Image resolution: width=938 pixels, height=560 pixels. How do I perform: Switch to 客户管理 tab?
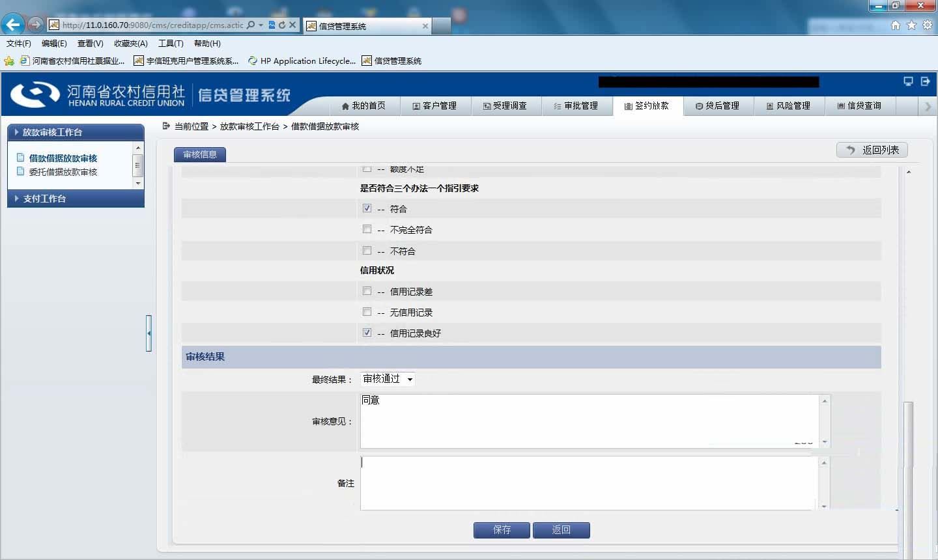click(x=434, y=105)
